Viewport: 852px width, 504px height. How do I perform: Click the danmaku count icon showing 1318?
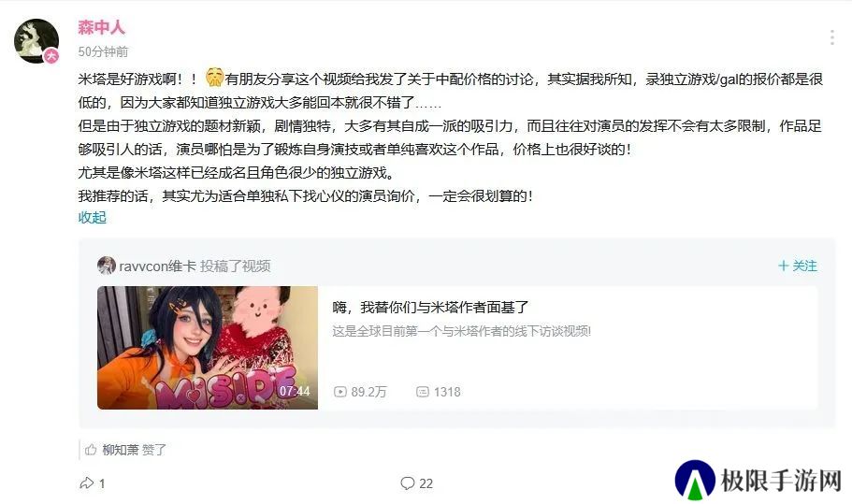point(422,392)
